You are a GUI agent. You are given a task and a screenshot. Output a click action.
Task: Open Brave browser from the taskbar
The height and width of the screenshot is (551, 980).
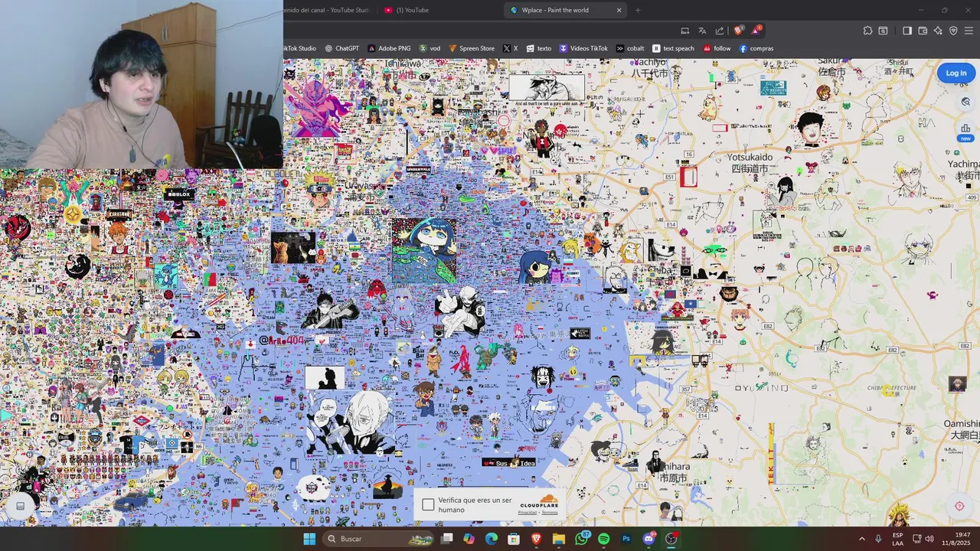click(536, 539)
